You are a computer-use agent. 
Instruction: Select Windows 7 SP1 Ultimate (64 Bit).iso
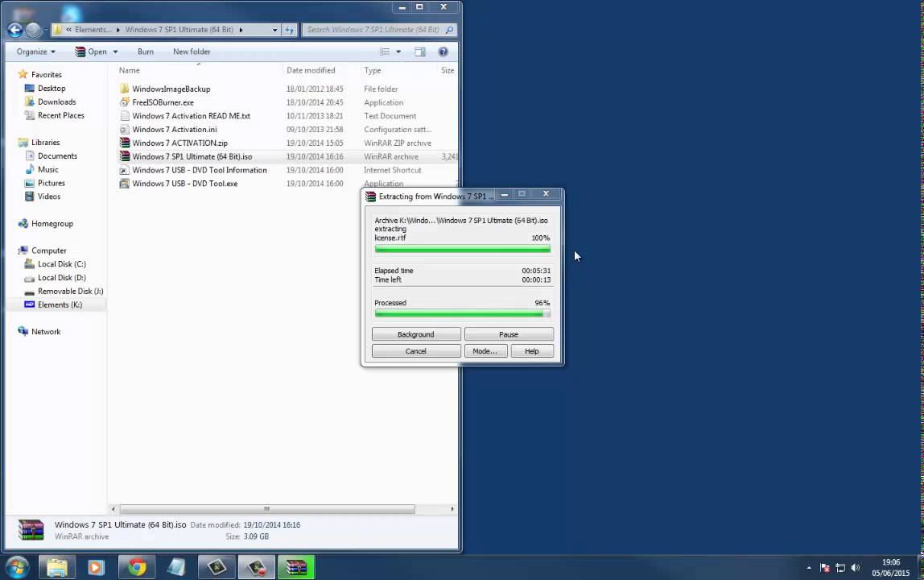click(x=192, y=157)
